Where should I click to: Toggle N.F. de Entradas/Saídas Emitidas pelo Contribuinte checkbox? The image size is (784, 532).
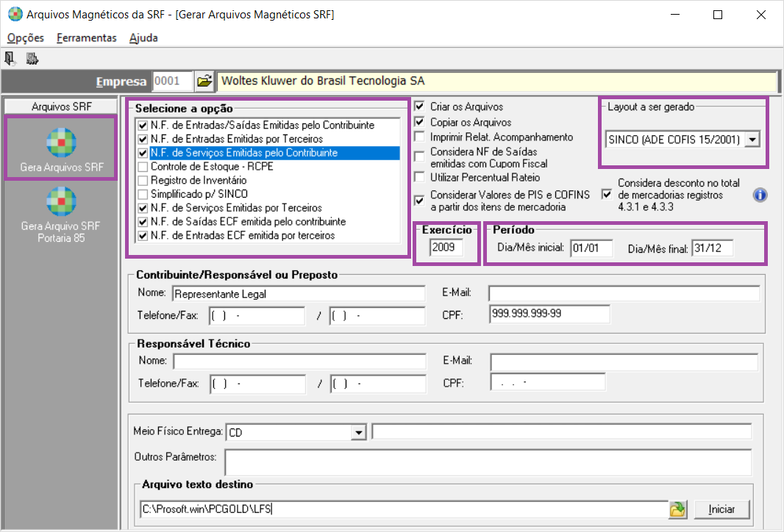pyautogui.click(x=143, y=126)
